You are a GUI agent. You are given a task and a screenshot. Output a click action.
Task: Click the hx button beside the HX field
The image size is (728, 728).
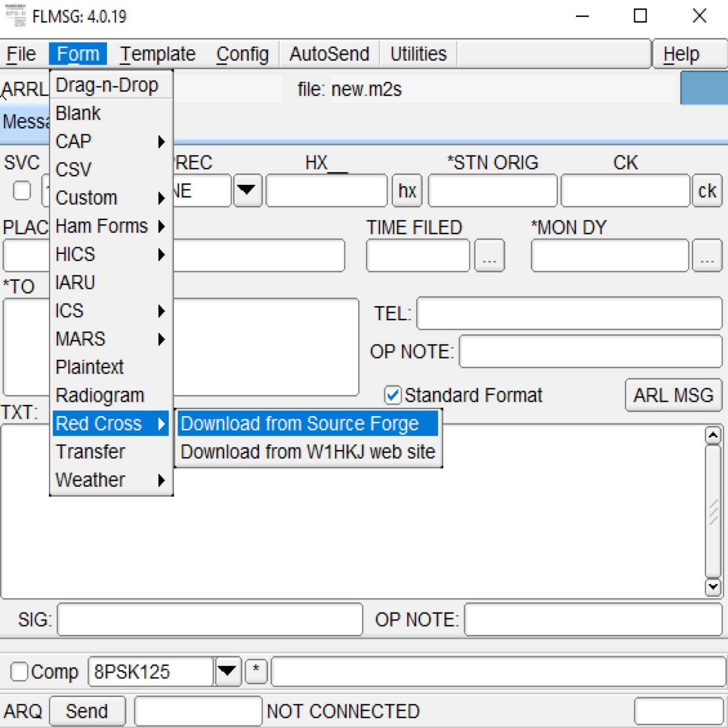coord(406,191)
